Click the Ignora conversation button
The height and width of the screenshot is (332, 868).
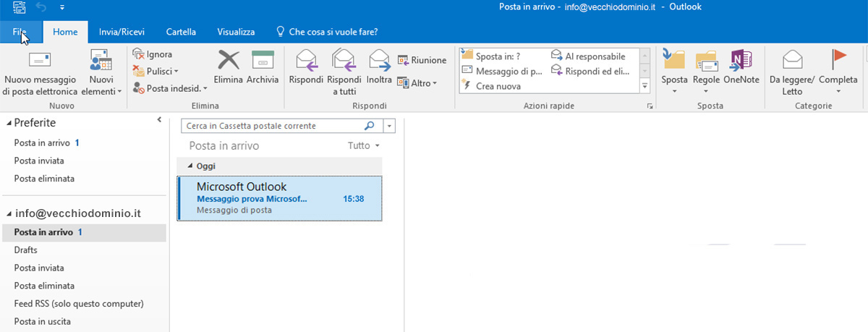point(153,54)
